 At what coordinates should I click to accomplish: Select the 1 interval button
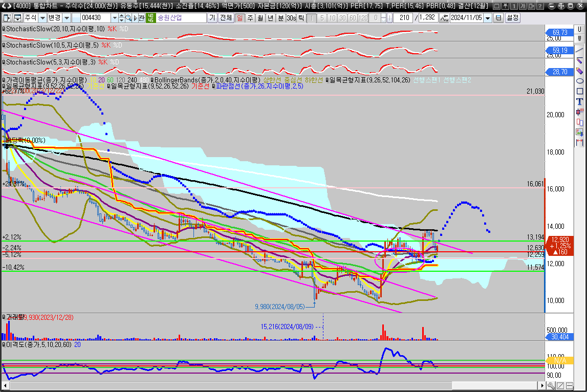tap(312, 17)
